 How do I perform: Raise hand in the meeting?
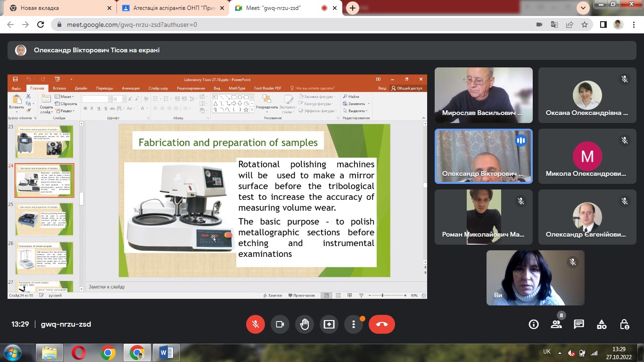(x=305, y=324)
